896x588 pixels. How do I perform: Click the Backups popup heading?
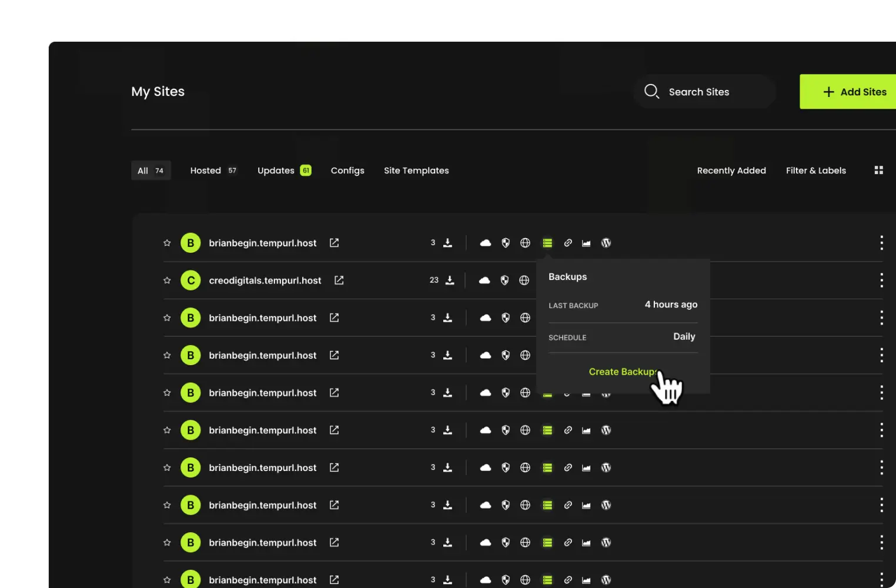pos(568,277)
